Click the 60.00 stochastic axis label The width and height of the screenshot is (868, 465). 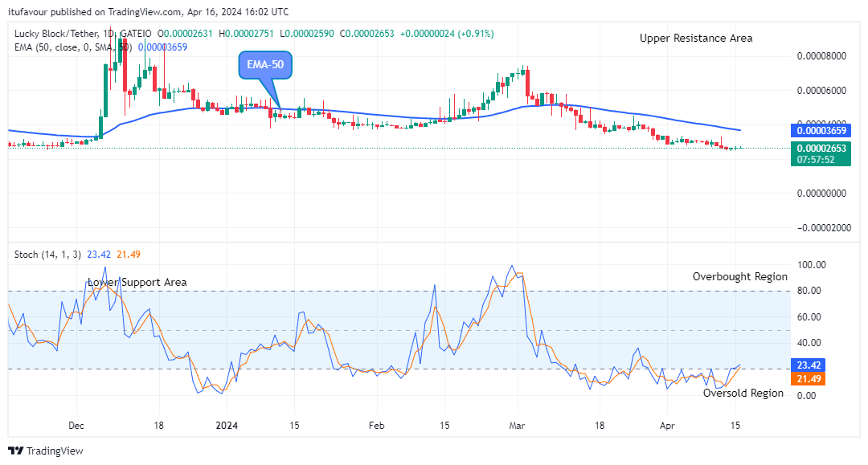[809, 317]
